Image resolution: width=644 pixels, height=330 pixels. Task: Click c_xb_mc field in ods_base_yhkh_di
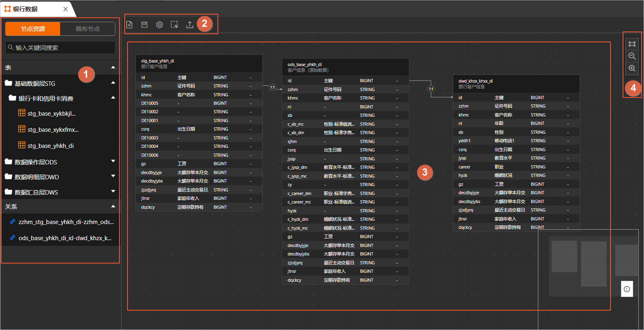pos(345,124)
